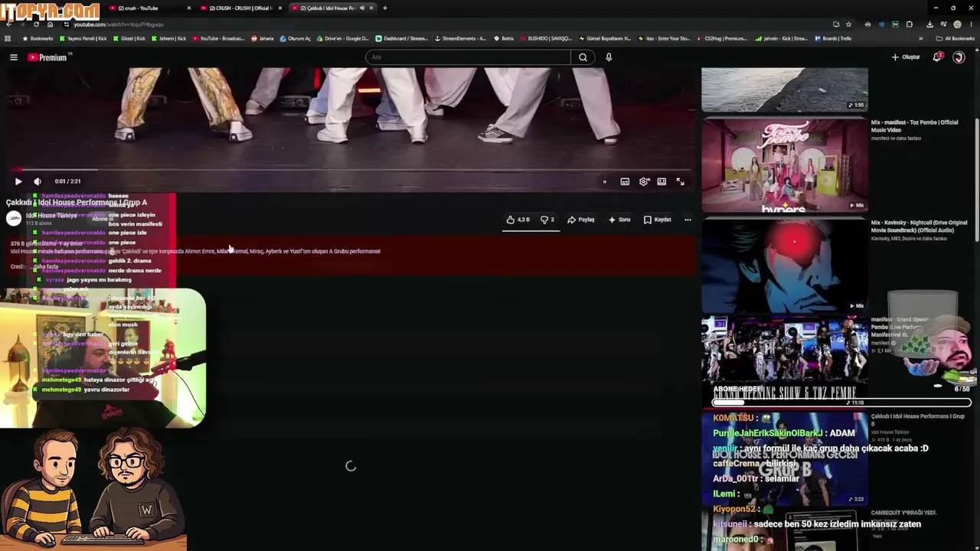Open the 'Dashboard / Stream...' bookmark

click(402, 38)
